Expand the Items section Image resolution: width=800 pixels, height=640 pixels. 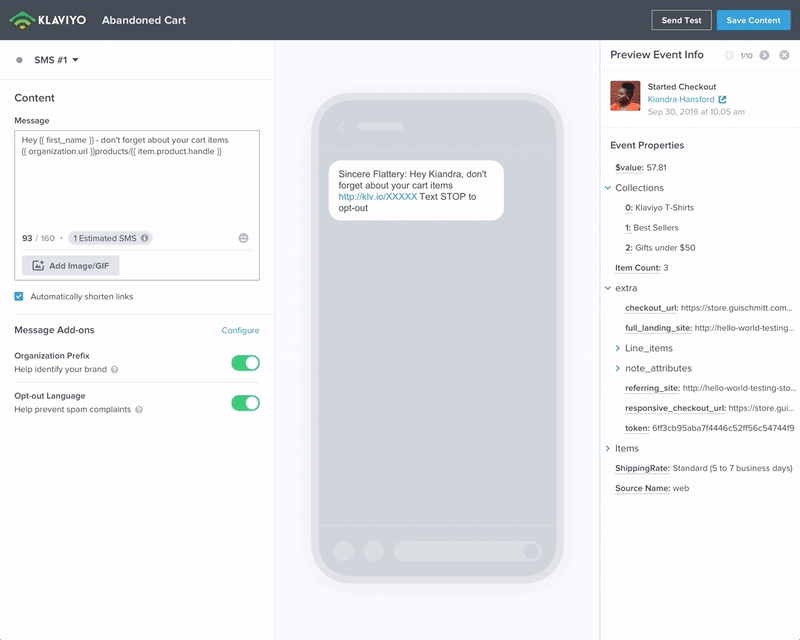coord(608,448)
